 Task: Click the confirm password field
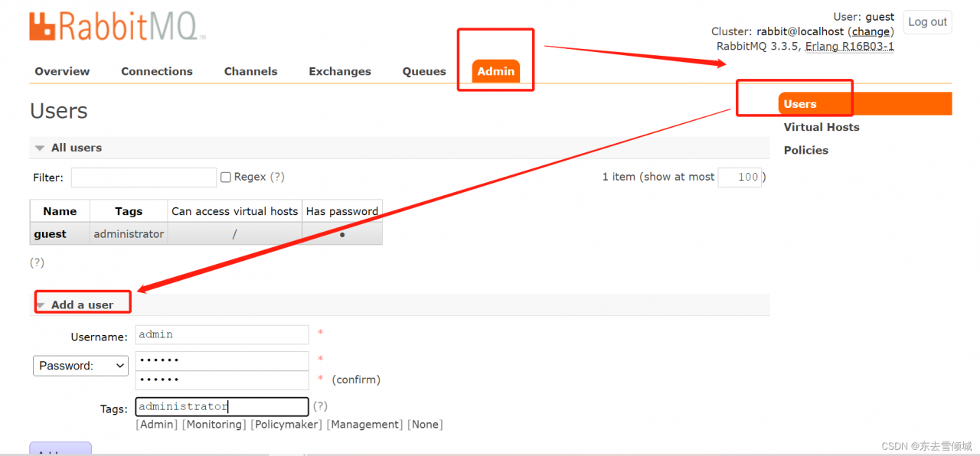222,380
